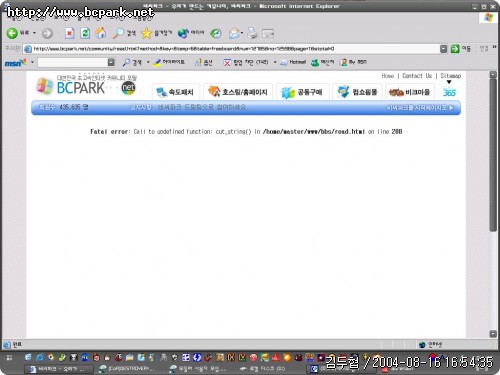Expand the MSN search box dropdown

point(111,62)
